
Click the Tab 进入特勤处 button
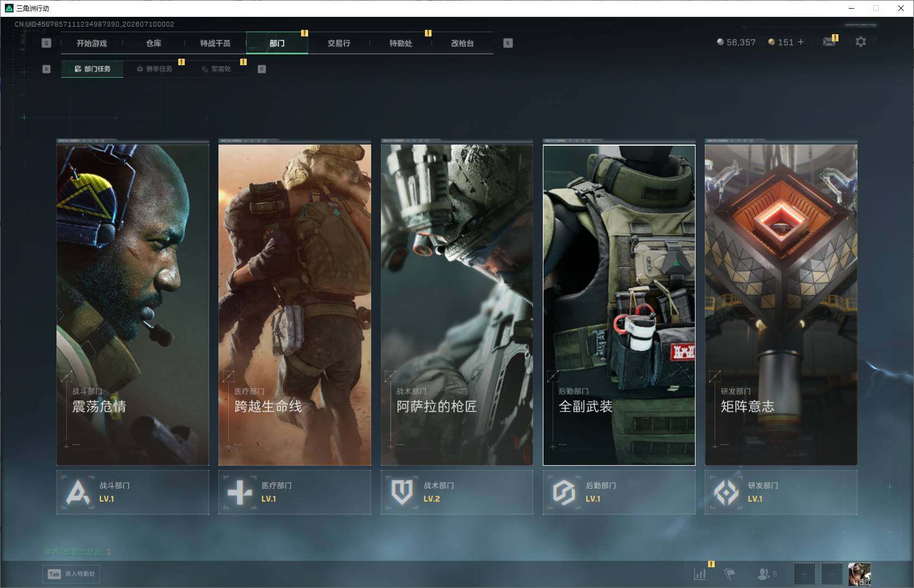[72, 574]
